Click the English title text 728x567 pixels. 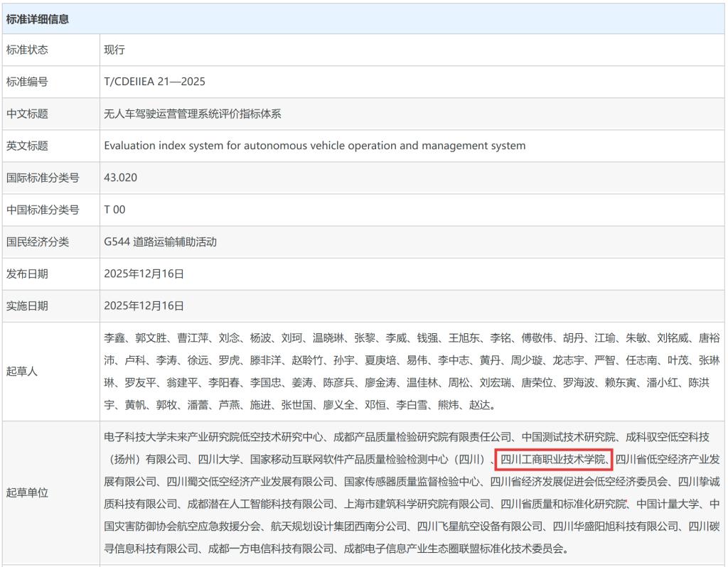pyautogui.click(x=314, y=146)
